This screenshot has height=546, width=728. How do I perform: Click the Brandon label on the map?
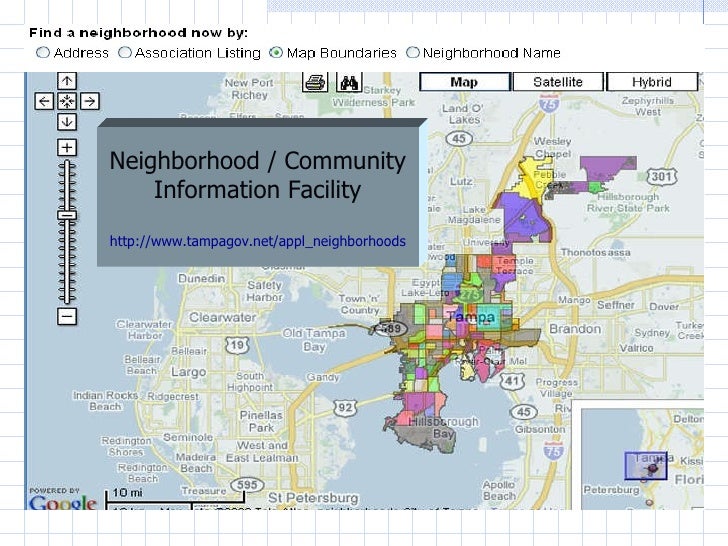pyautogui.click(x=575, y=329)
